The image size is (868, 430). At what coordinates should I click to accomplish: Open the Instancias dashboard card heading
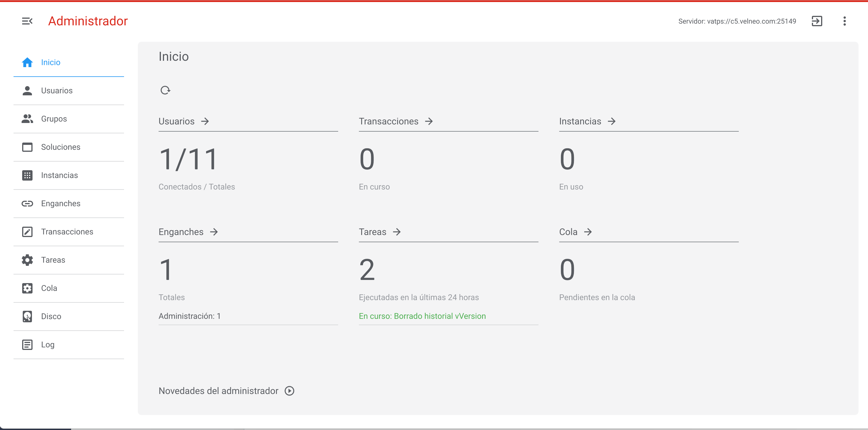pos(580,121)
